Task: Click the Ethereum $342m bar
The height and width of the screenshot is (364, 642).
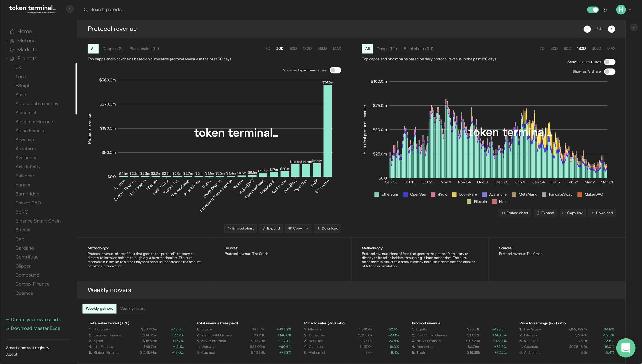Action: [x=328, y=130]
